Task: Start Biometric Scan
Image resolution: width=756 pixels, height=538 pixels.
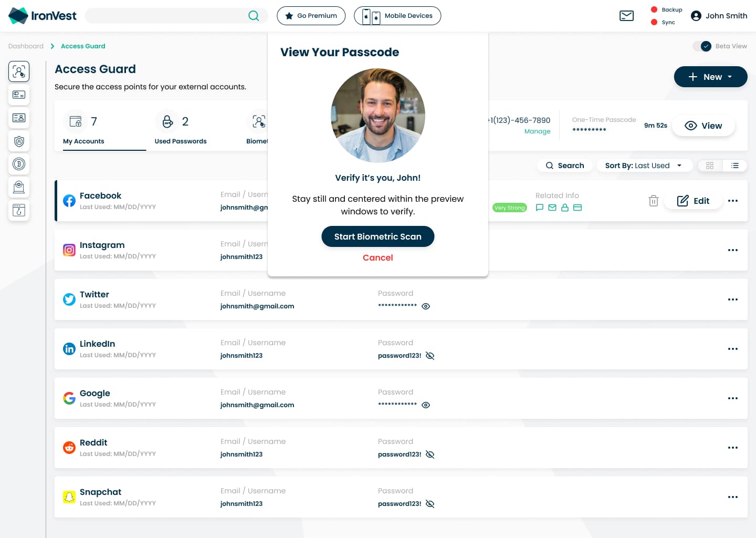Action: 378,236
